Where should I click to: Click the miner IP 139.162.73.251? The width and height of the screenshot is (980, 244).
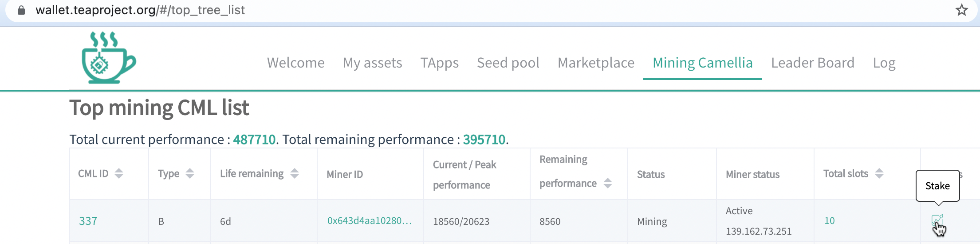[759, 231]
